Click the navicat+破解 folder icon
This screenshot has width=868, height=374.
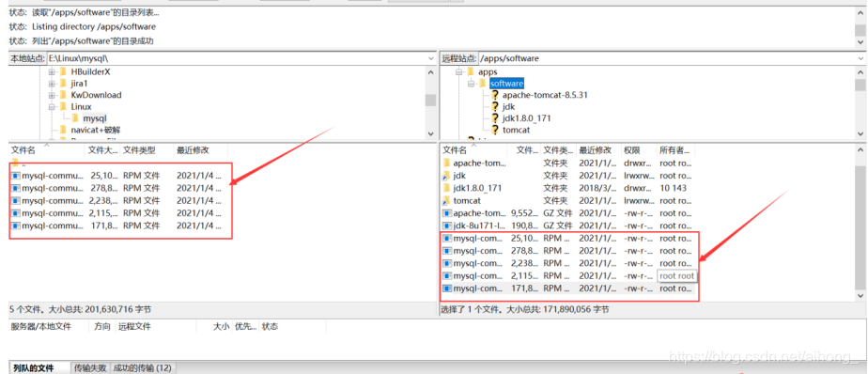63,130
